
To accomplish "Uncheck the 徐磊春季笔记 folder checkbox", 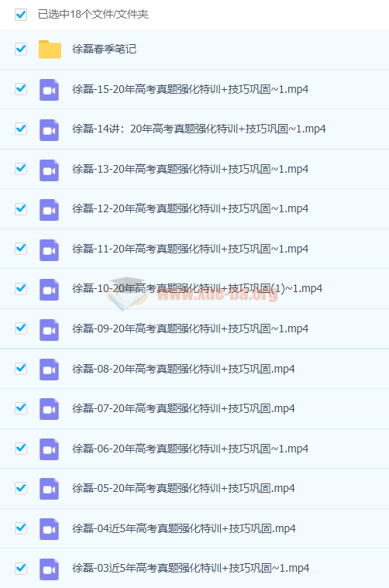I will (x=21, y=49).
